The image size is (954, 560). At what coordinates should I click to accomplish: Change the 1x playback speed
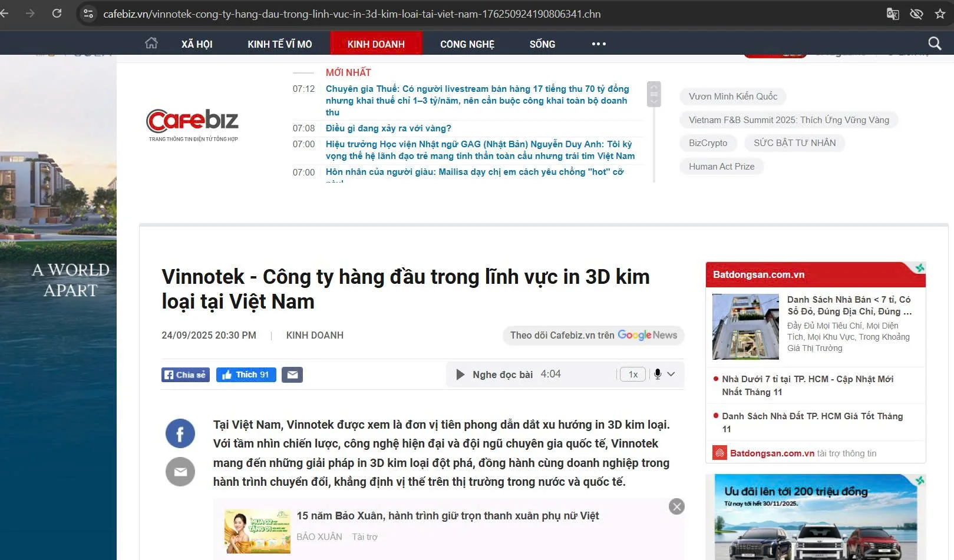633,375
